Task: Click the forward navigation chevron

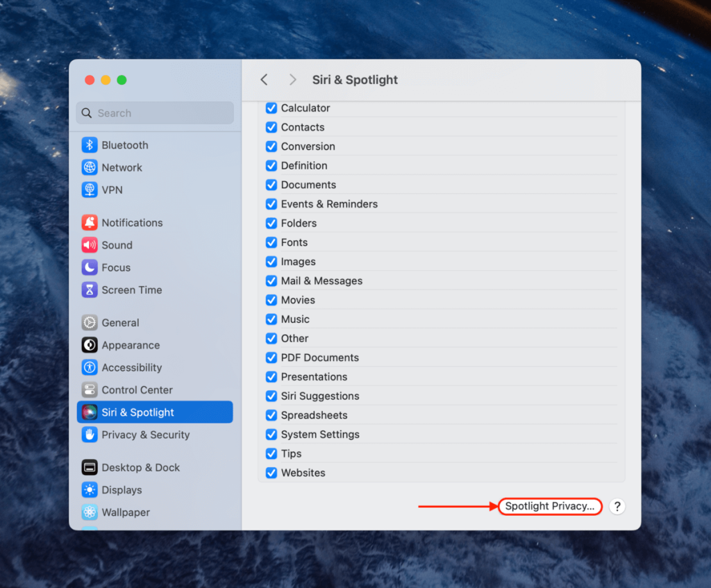Action: tap(292, 79)
